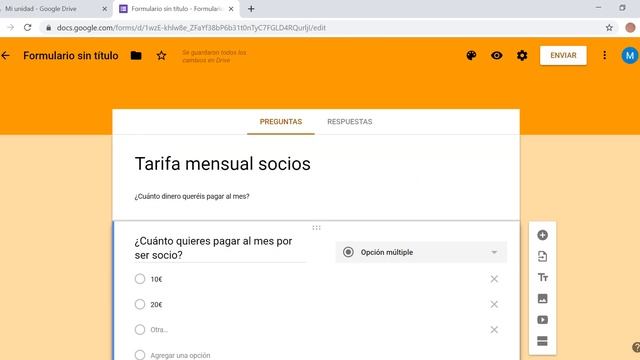
Task: Star the form
Action: 161,56
